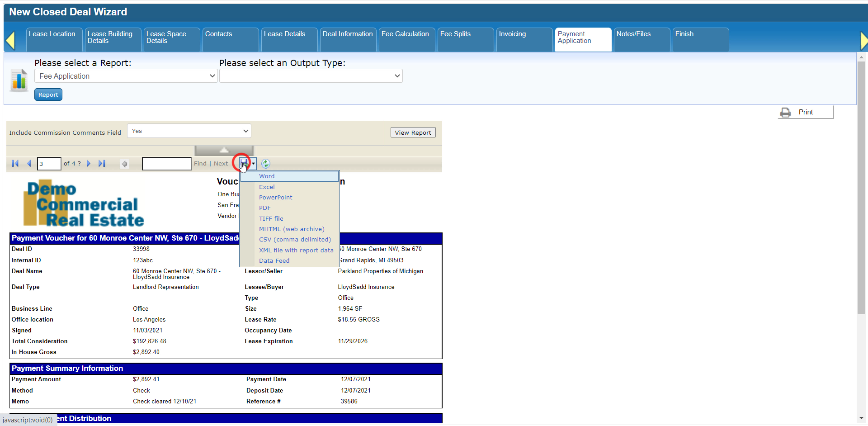Jump to last report page
Screen dimensions: 868x426
[102, 164]
